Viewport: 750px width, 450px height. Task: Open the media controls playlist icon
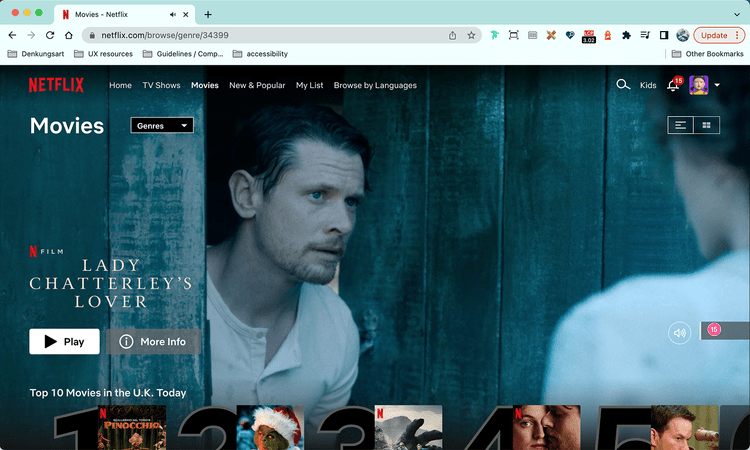coord(645,35)
